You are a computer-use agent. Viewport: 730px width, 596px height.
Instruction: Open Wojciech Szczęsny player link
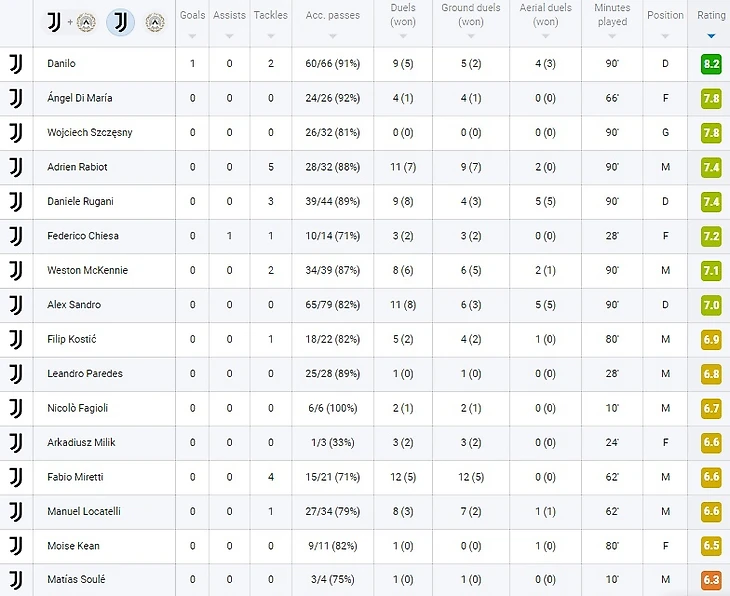tap(89, 133)
